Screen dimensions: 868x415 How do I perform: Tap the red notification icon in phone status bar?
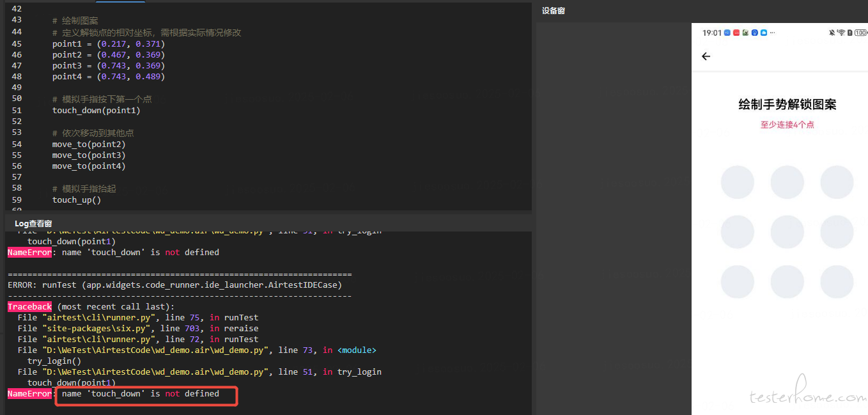pyautogui.click(x=736, y=33)
